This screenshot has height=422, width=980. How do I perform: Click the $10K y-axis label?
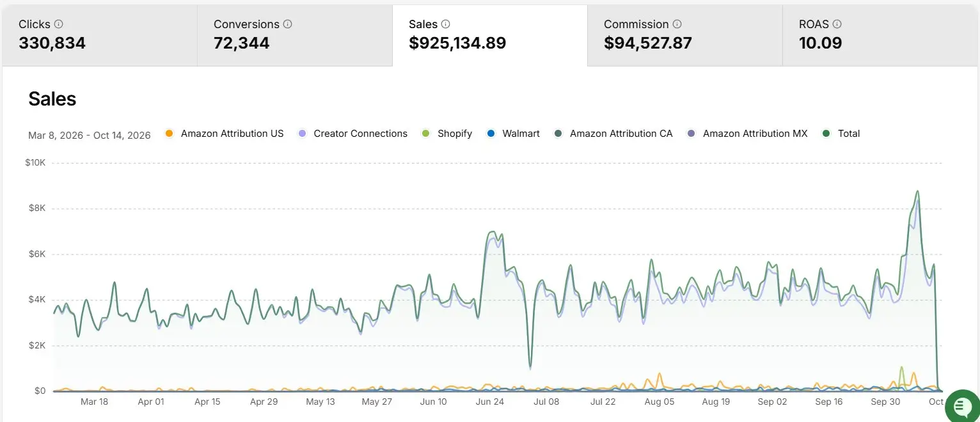(35, 162)
